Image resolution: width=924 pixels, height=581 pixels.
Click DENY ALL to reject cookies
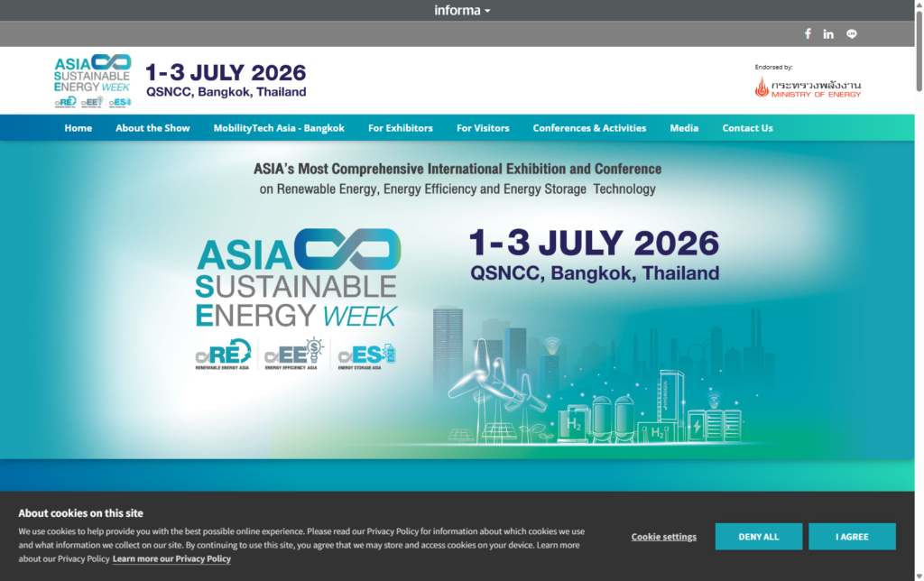point(758,536)
